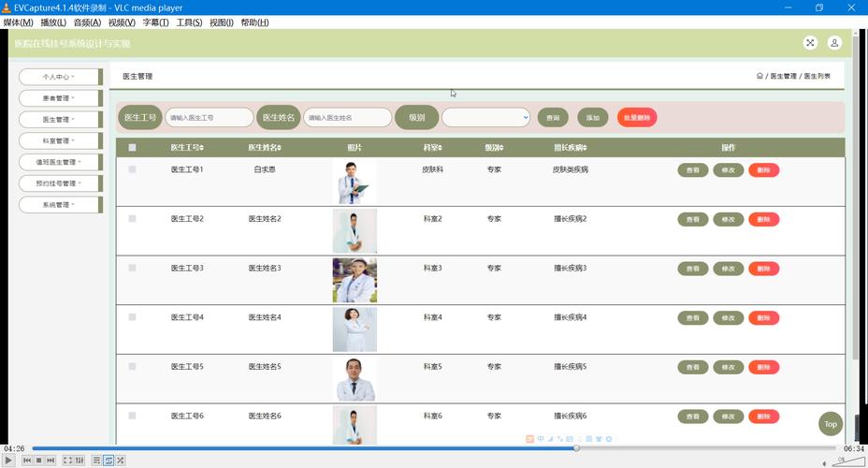Sort by 科室 column header

click(432, 148)
